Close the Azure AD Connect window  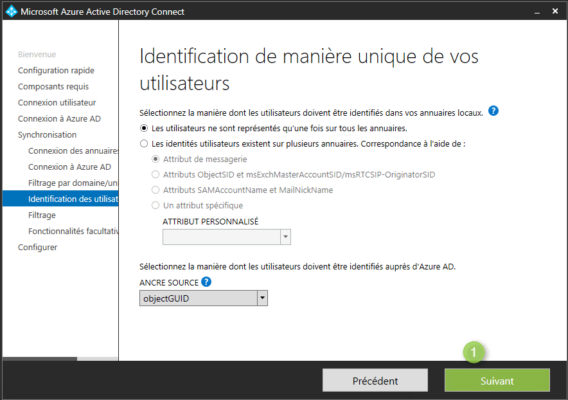point(555,12)
